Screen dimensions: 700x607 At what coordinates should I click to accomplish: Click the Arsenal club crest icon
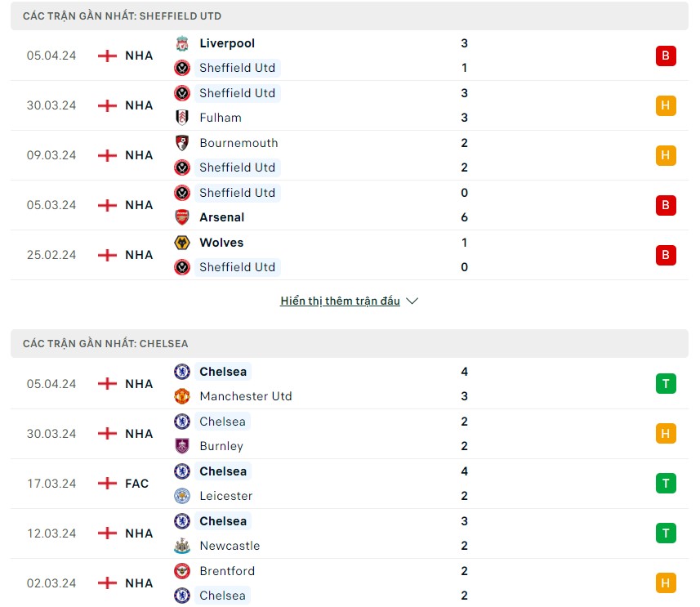(182, 217)
